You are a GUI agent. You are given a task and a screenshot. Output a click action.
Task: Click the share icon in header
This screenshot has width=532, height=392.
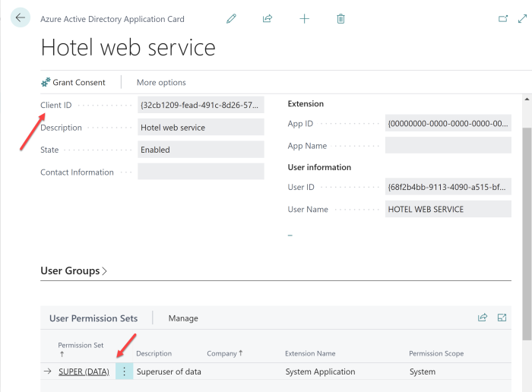[x=268, y=19]
